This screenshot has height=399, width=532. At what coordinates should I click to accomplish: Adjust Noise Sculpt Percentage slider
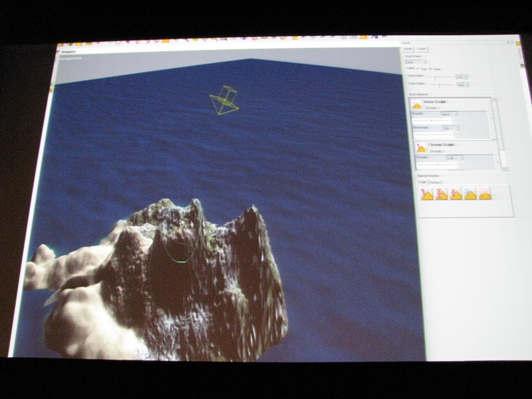tap(434, 135)
